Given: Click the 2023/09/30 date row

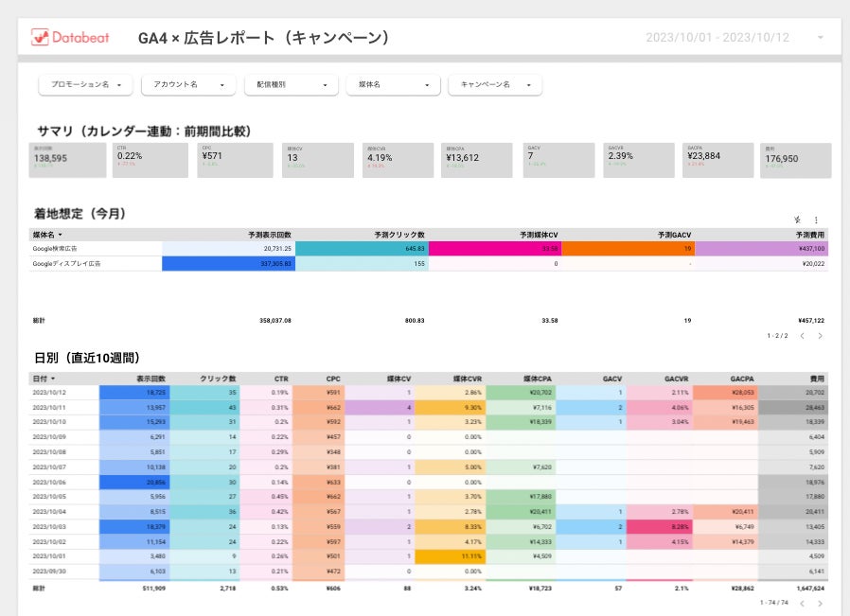Looking at the screenshot, I should (x=428, y=572).
